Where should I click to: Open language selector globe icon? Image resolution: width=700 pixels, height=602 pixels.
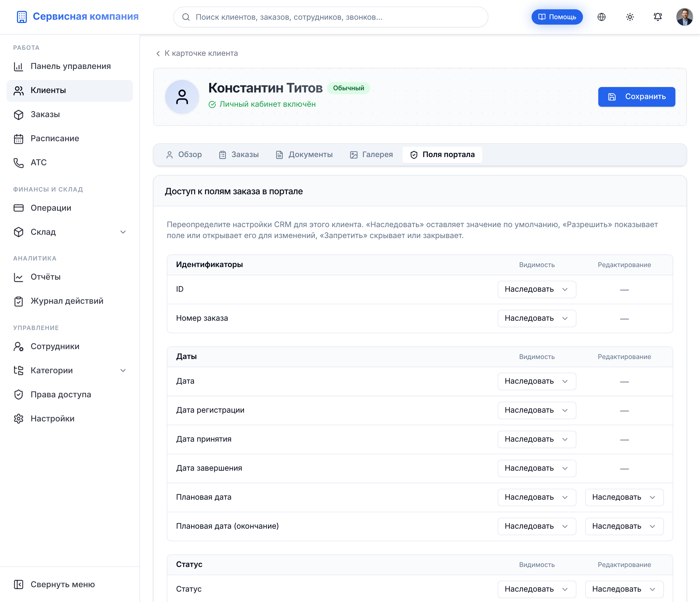tap(601, 17)
